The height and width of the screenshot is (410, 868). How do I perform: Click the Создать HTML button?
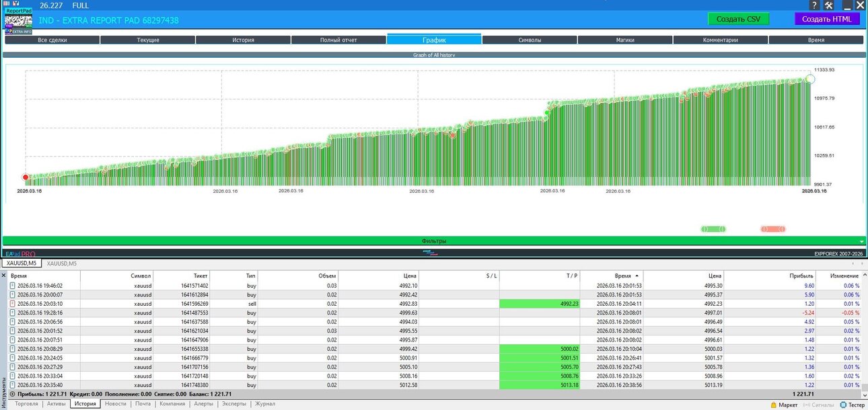tap(827, 19)
